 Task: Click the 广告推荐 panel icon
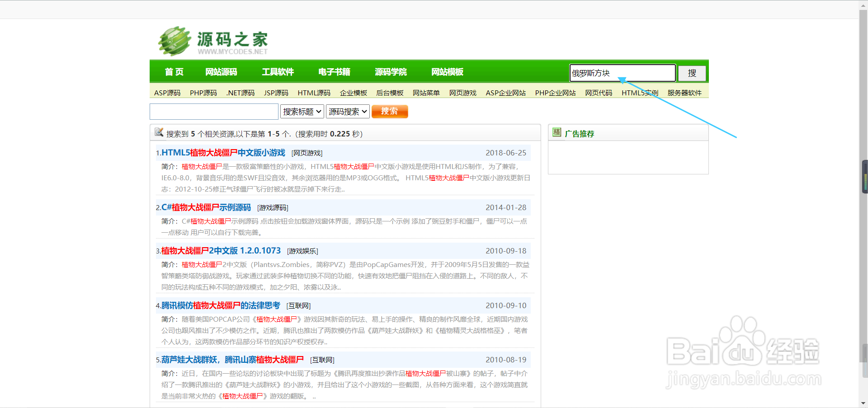click(557, 132)
